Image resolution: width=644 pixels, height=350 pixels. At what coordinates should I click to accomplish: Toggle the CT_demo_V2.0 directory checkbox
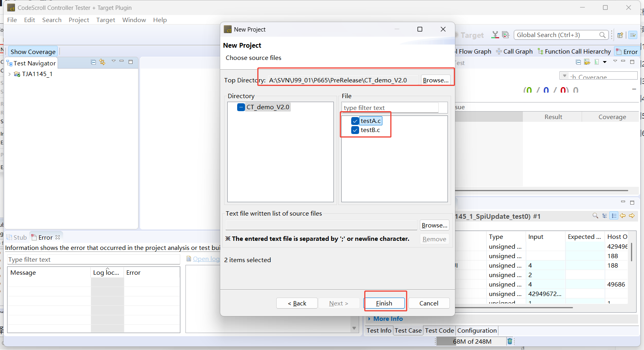click(241, 107)
